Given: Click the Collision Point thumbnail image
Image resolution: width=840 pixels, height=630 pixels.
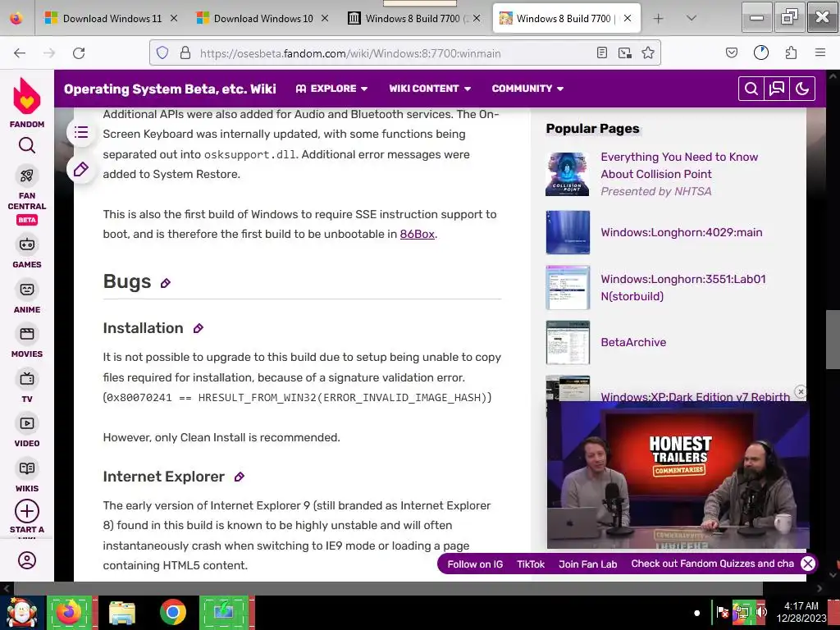Looking at the screenshot, I should pyautogui.click(x=568, y=174).
